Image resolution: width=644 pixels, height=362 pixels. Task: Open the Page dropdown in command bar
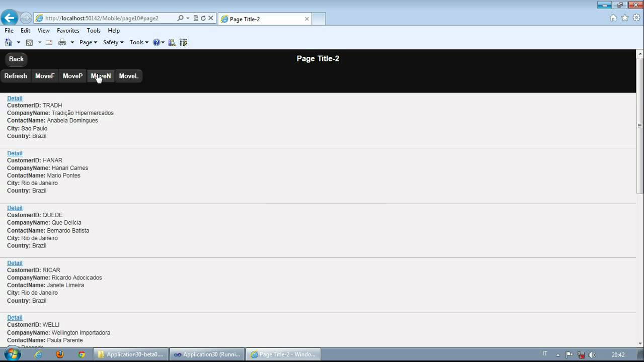click(88, 43)
